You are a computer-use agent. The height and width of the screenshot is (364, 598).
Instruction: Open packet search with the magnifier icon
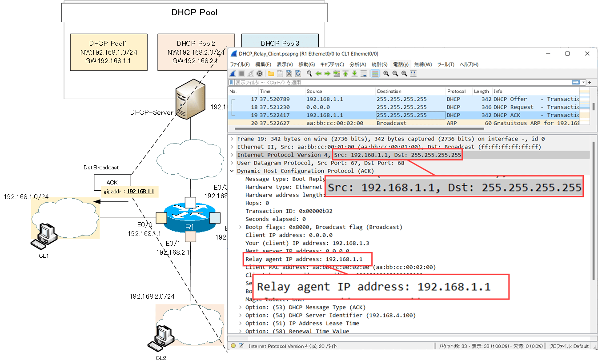(x=309, y=74)
